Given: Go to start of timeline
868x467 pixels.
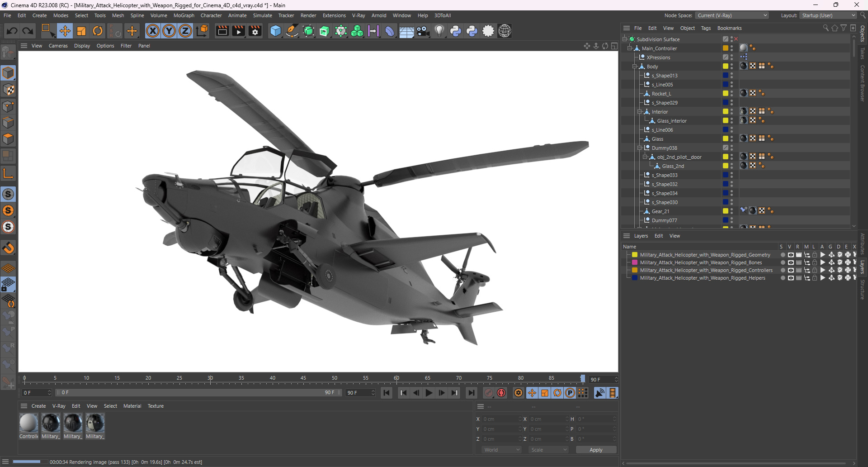Looking at the screenshot, I should pyautogui.click(x=387, y=393).
